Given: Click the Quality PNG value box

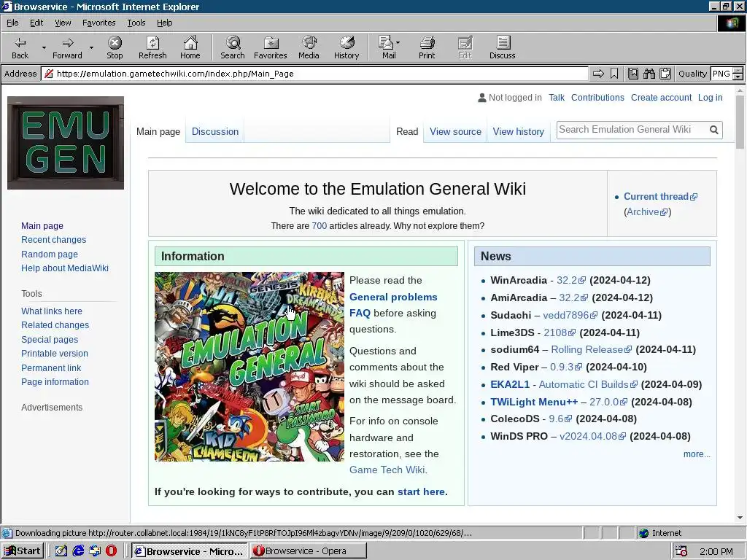Looking at the screenshot, I should pyautogui.click(x=721, y=74).
